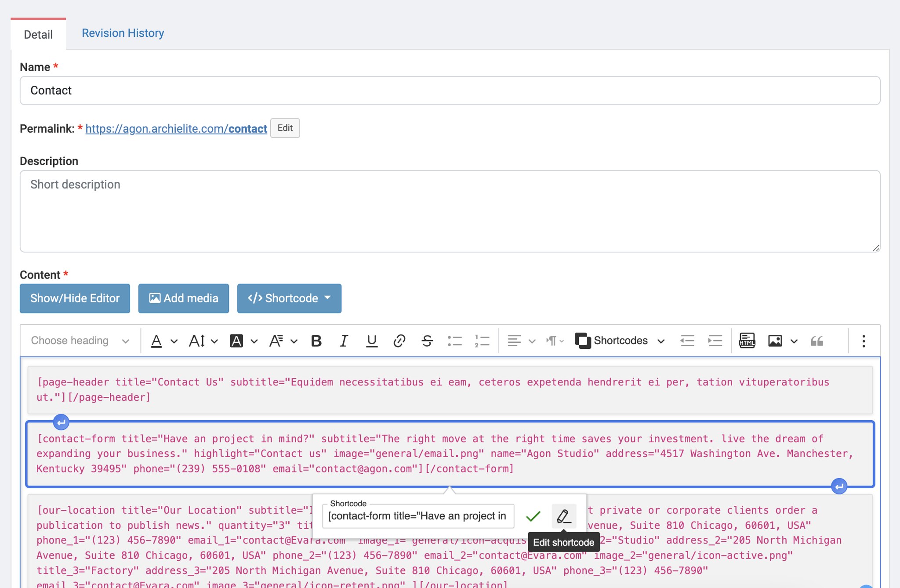900x588 pixels.
Task: Expand the blue Shortcode dropdown button
Action: pos(289,298)
